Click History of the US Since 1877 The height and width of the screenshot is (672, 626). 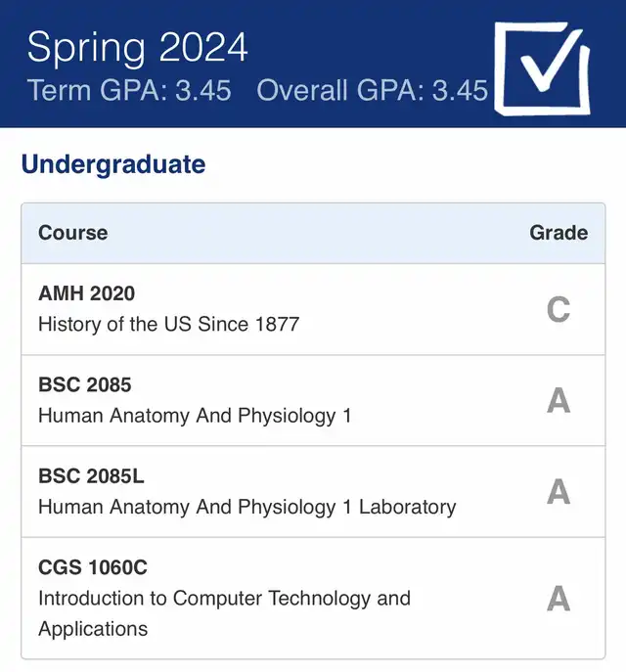(x=169, y=324)
